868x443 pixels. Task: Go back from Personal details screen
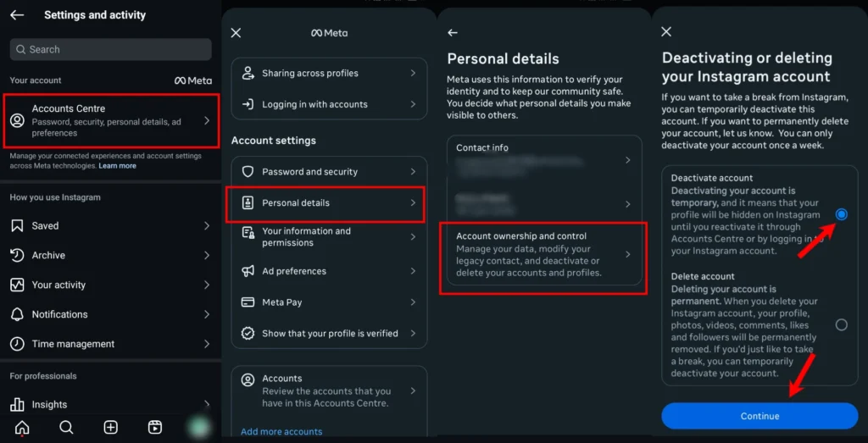[453, 32]
